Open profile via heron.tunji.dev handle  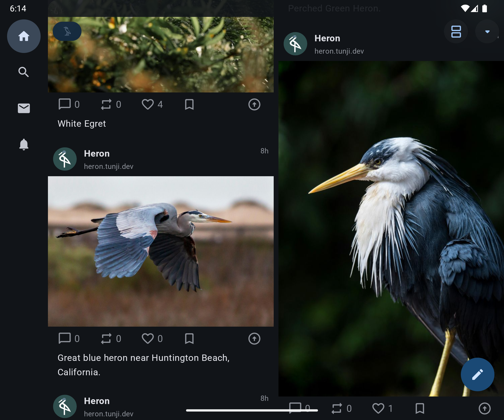[339, 51]
